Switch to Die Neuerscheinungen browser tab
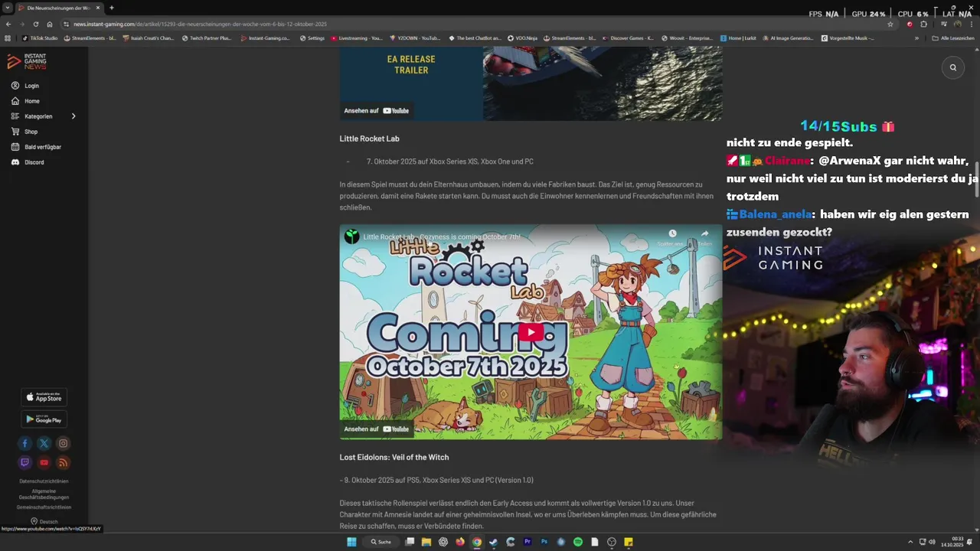The image size is (980, 551). pyautogui.click(x=58, y=8)
